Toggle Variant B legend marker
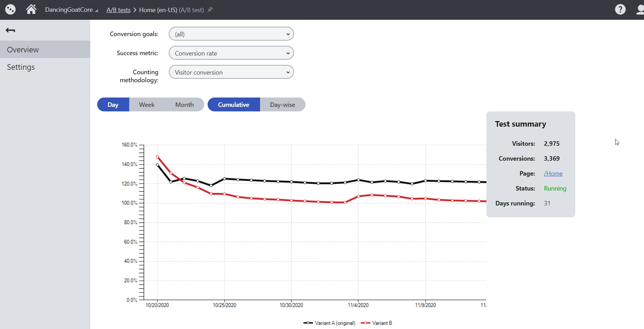The width and height of the screenshot is (644, 329). click(365, 323)
